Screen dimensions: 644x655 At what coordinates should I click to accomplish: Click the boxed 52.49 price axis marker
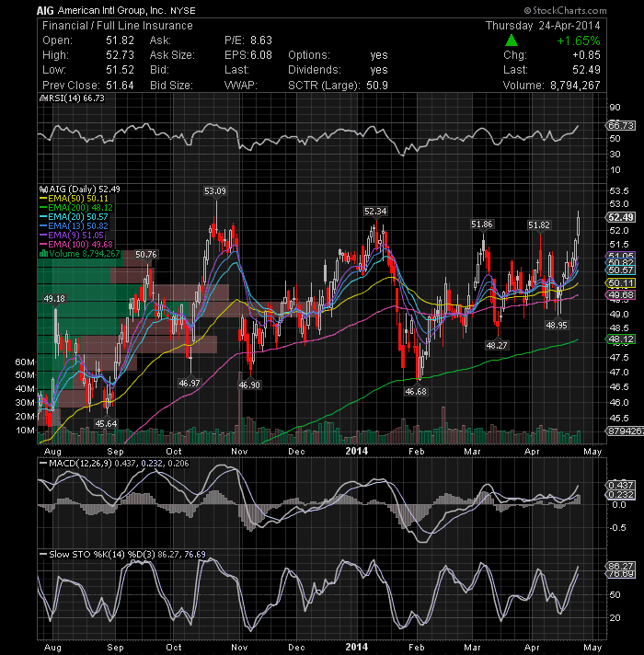click(x=621, y=217)
